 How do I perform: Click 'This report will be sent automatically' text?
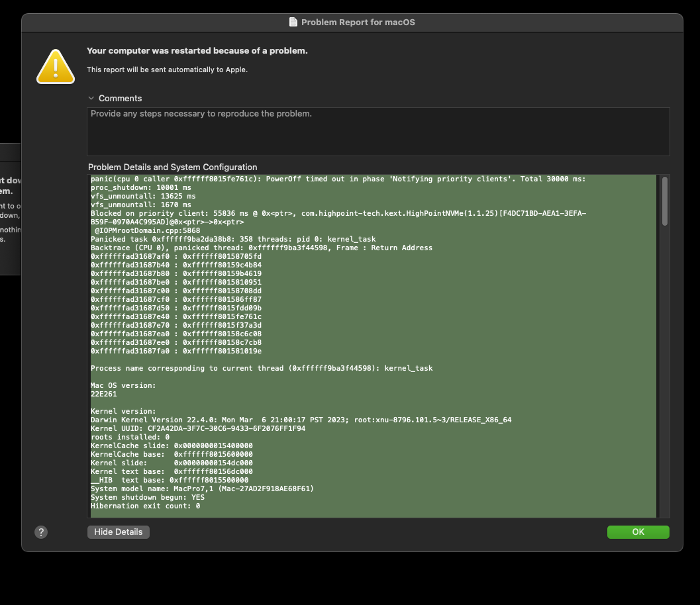[x=167, y=70]
